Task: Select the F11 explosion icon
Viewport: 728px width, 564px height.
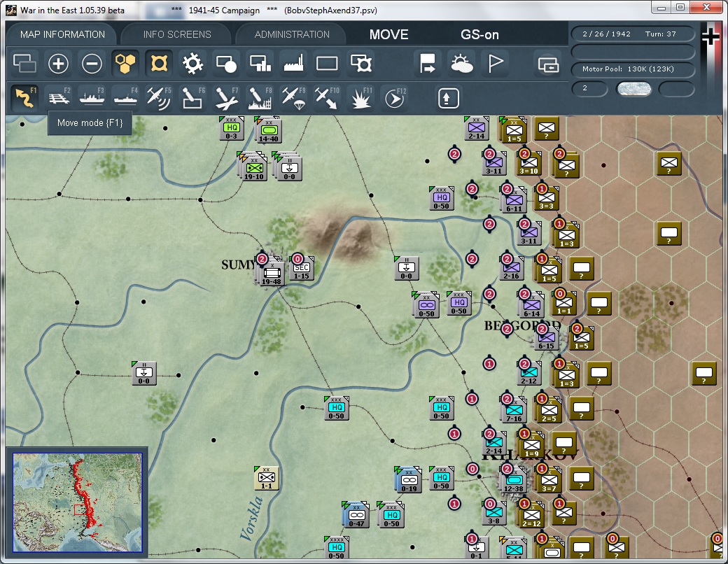Action: click(360, 97)
